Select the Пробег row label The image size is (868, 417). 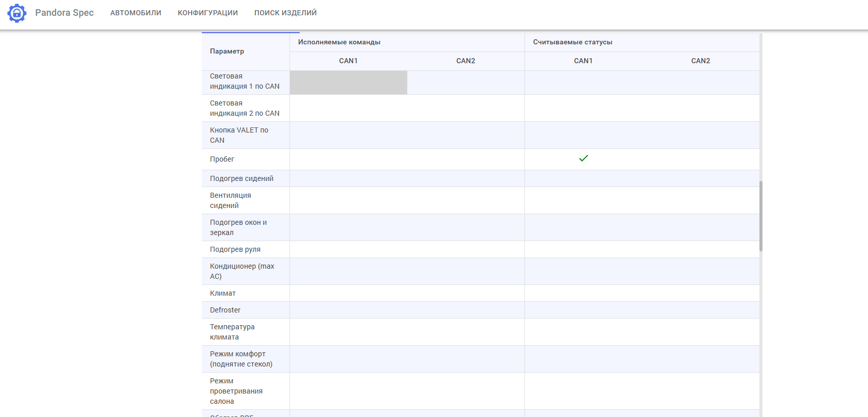pos(222,159)
